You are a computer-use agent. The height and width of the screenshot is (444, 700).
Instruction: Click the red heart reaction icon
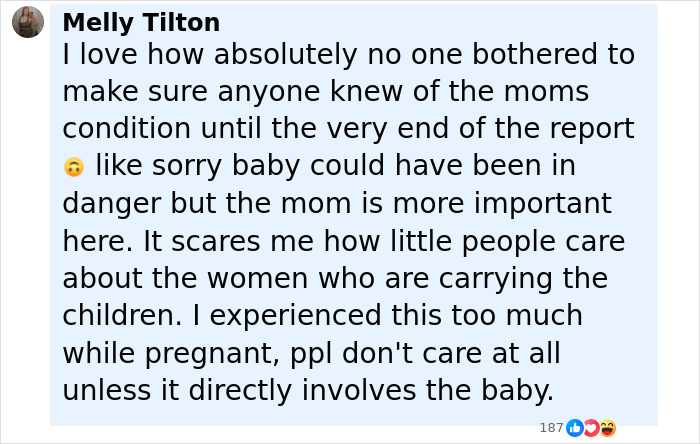coord(591,428)
